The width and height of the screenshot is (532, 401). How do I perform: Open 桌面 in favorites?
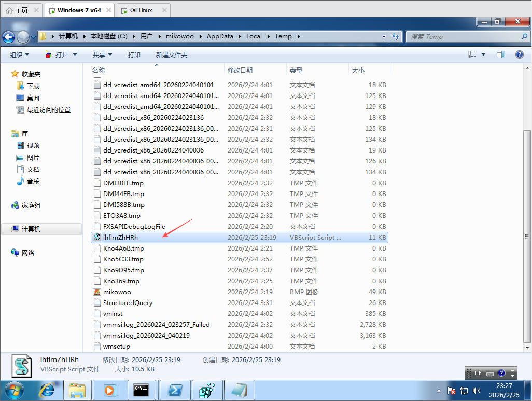(x=28, y=98)
